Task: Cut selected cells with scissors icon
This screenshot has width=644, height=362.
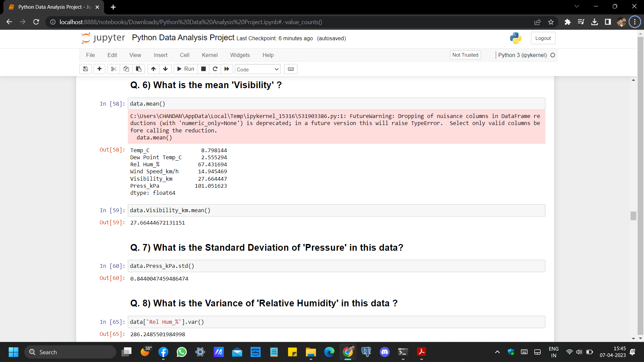Action: click(114, 69)
